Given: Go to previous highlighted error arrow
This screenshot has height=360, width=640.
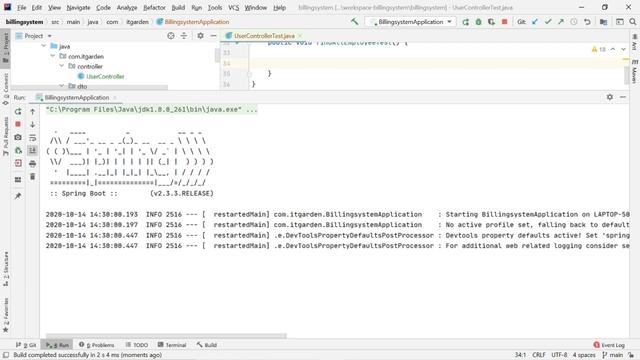Looking at the screenshot, I should (613, 49).
